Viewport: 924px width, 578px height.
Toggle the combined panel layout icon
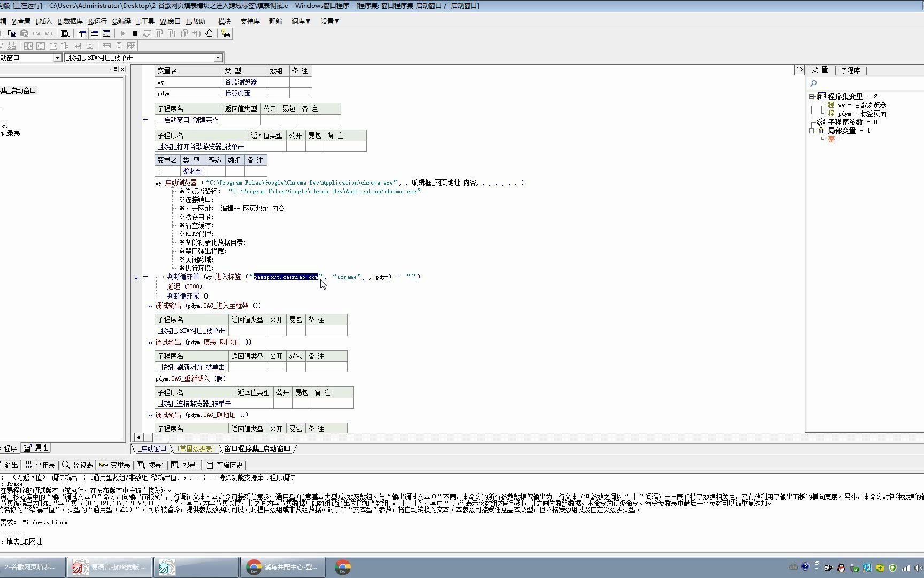[107, 34]
